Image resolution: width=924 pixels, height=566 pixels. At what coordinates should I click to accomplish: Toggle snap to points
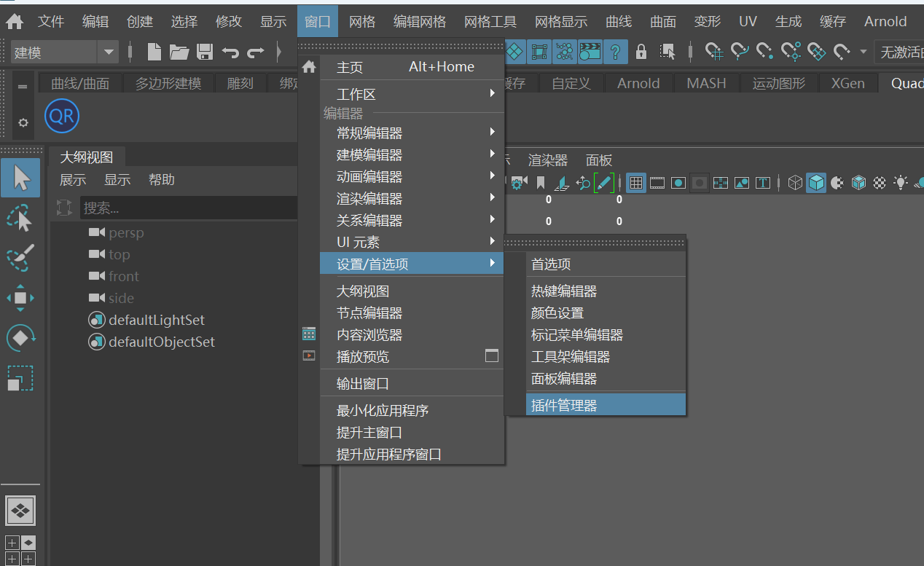click(x=764, y=51)
